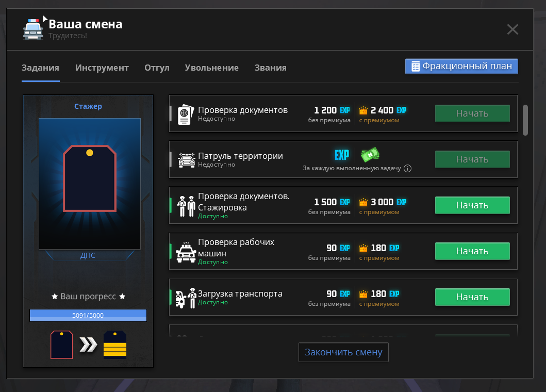Click the crown icon beside 2 400 EXP

(363, 110)
